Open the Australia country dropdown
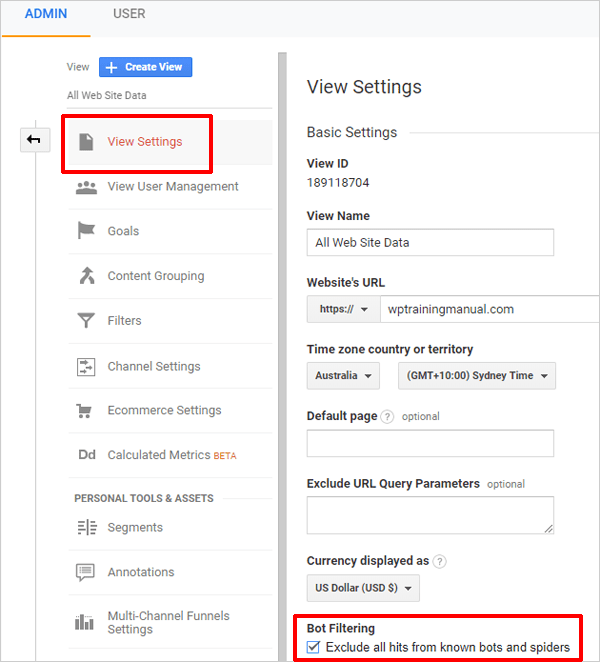Screen dimensions: 600x662 coord(343,376)
